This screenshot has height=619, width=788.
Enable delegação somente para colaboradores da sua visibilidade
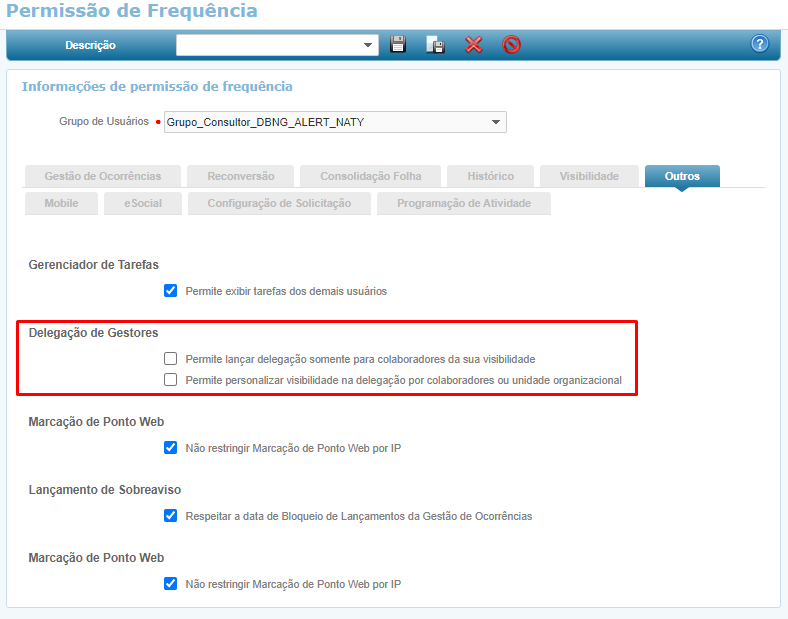(x=170, y=358)
